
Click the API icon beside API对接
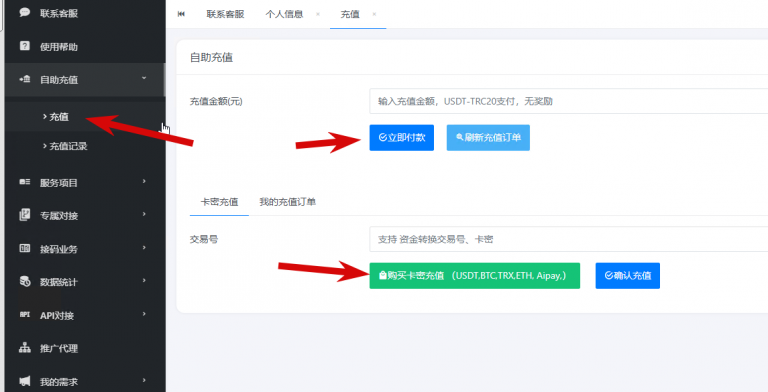(24, 315)
